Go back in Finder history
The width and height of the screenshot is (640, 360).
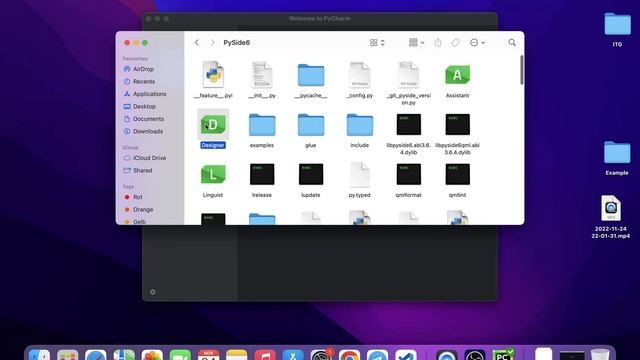tap(197, 42)
